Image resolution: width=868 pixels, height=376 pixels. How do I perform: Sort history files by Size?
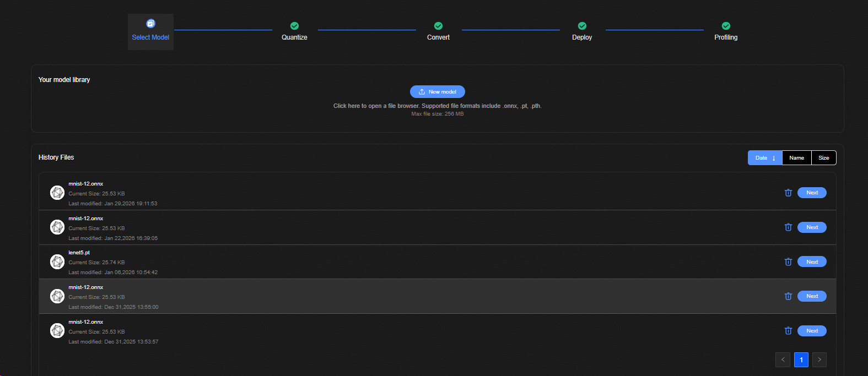point(823,158)
